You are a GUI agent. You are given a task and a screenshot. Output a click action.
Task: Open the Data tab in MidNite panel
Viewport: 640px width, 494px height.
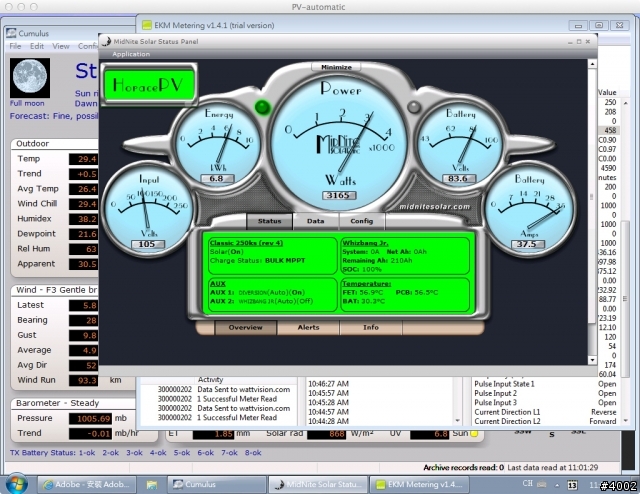[x=316, y=221]
